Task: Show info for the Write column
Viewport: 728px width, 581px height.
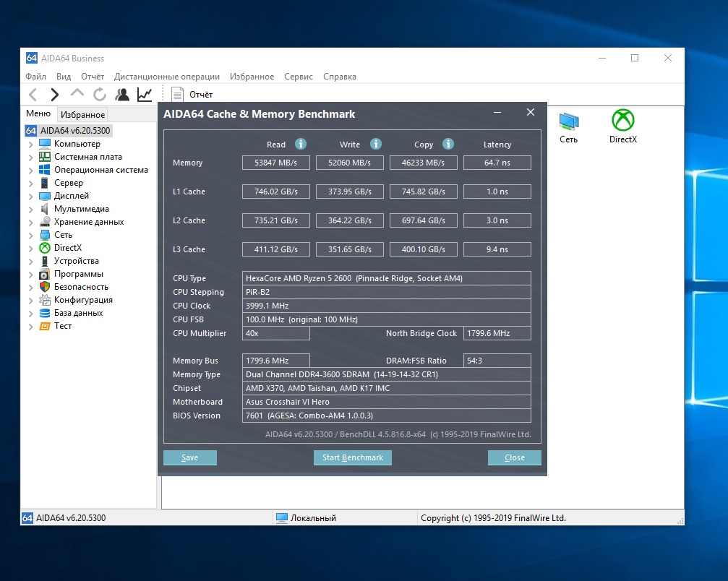Action: [376, 144]
